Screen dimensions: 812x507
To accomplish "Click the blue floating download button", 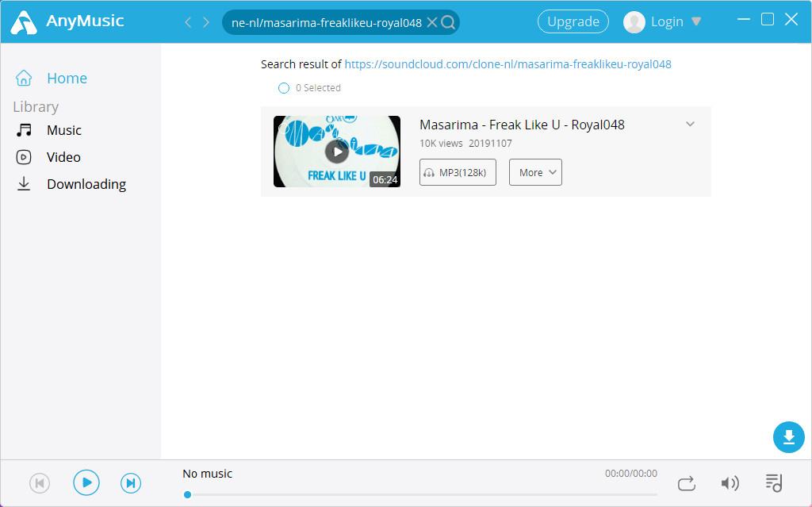I will pos(789,437).
